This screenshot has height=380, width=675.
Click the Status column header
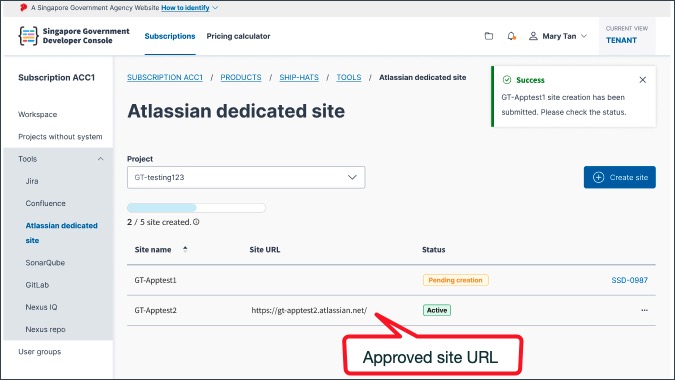(x=433, y=250)
